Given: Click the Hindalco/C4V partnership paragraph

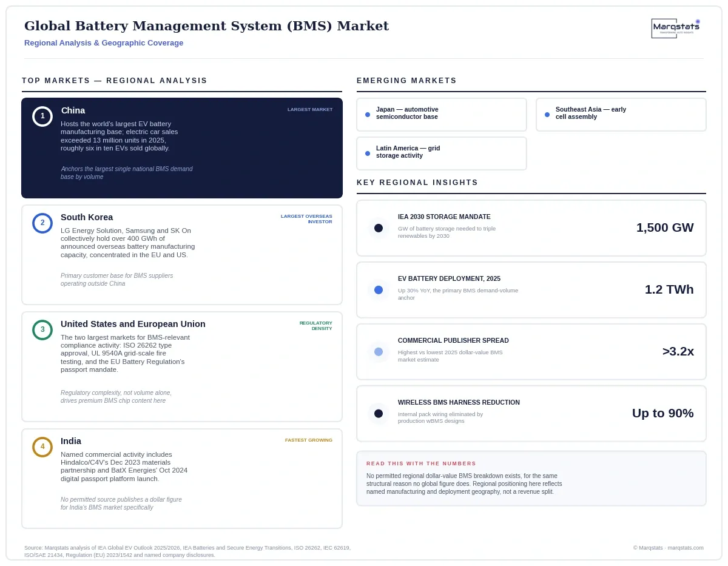Looking at the screenshot, I should point(124,467).
